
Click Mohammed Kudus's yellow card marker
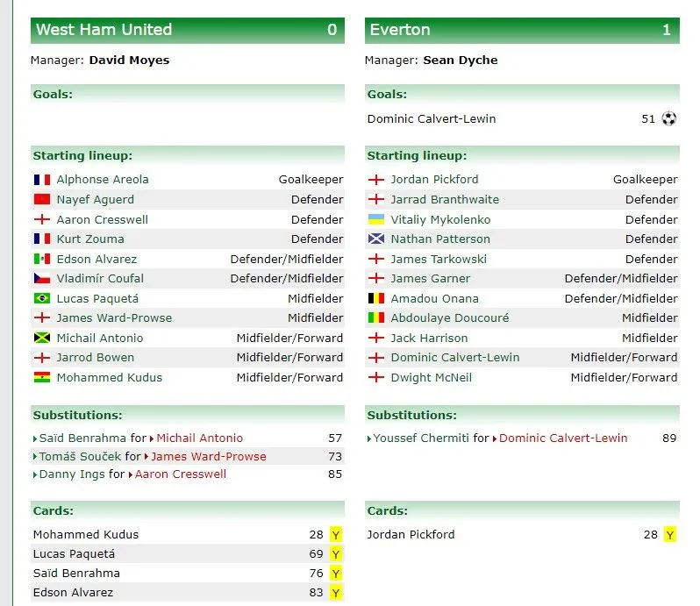point(336,535)
